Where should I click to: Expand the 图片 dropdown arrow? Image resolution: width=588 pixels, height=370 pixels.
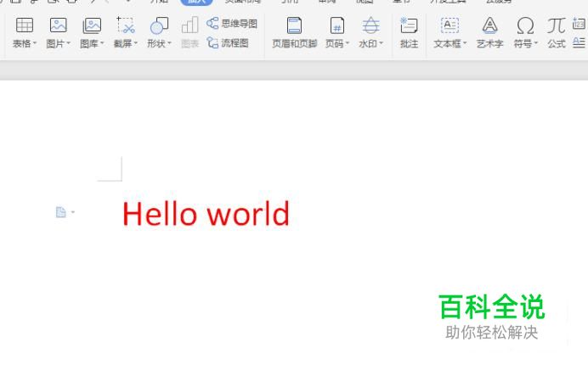(x=69, y=43)
